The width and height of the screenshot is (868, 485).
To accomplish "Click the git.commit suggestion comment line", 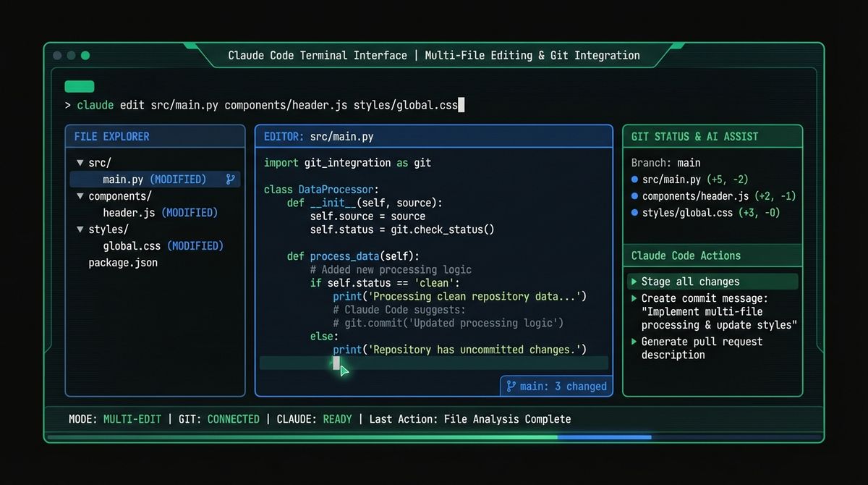I will (x=448, y=323).
